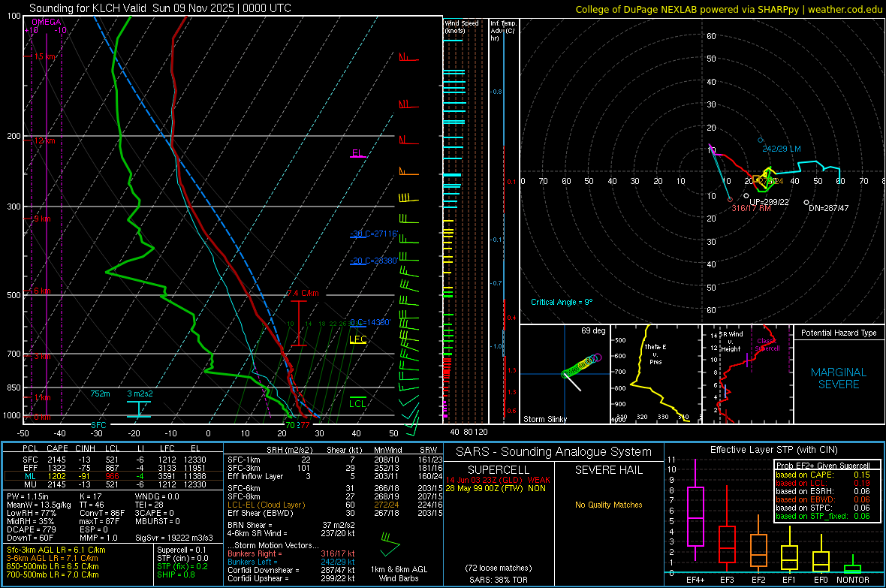886x588 pixels.
Task: Click the Corfidi Downshear vector line
Action: pyautogui.click(x=291, y=571)
